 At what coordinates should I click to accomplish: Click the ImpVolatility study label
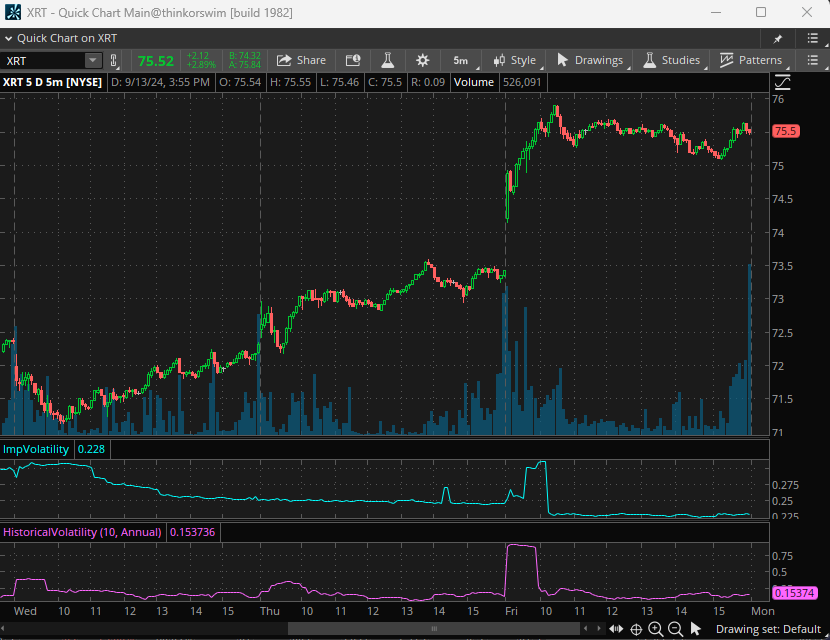pos(36,449)
